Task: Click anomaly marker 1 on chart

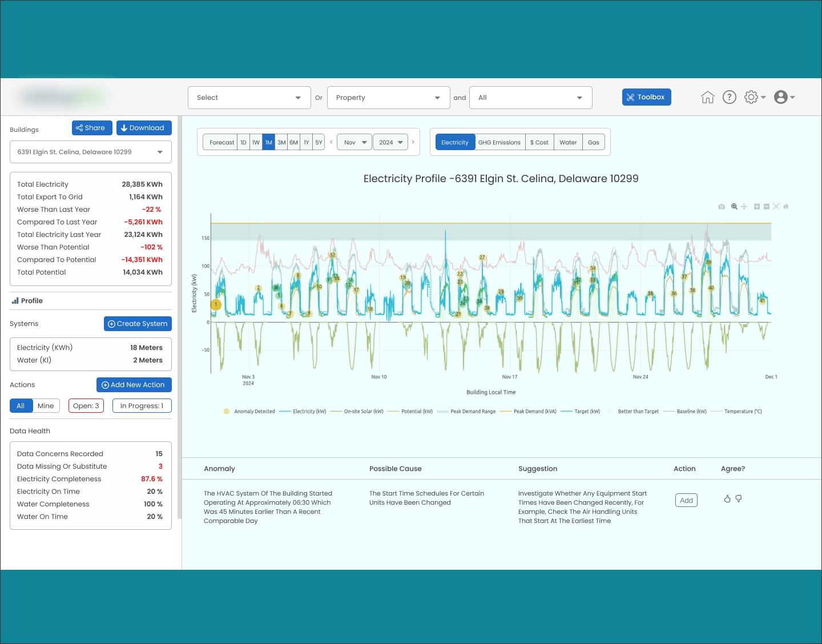Action: [x=216, y=305]
